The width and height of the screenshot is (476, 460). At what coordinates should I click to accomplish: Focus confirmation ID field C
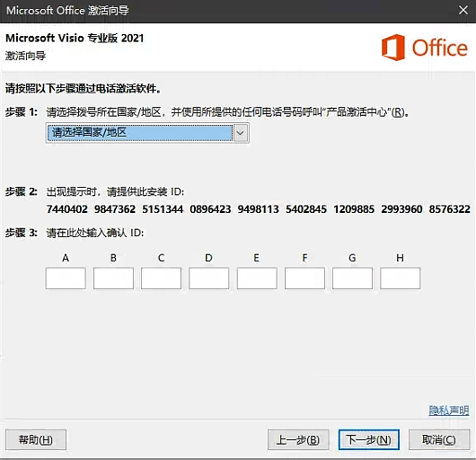point(161,279)
